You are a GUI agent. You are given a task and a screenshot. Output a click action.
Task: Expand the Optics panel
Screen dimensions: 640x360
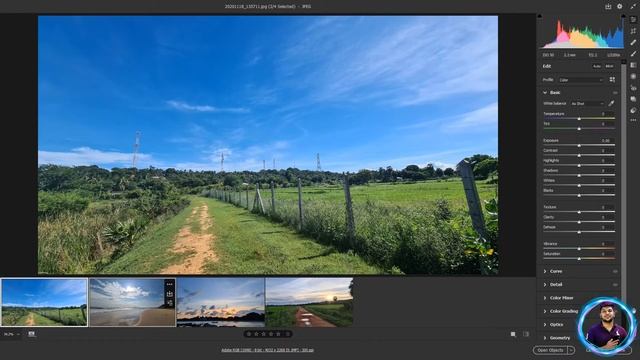(x=545, y=324)
